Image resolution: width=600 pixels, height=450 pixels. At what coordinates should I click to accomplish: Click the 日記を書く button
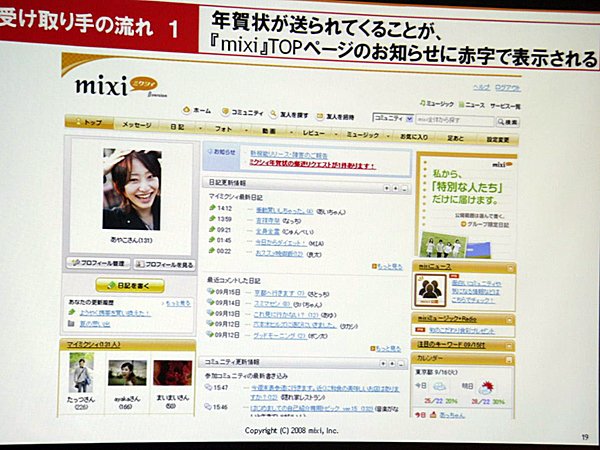[x=130, y=285]
